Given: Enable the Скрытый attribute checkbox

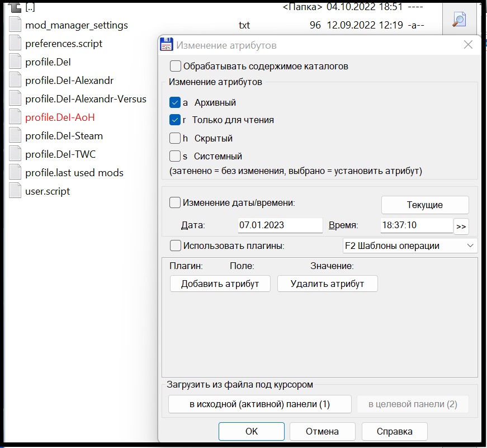Looking at the screenshot, I should click(174, 138).
